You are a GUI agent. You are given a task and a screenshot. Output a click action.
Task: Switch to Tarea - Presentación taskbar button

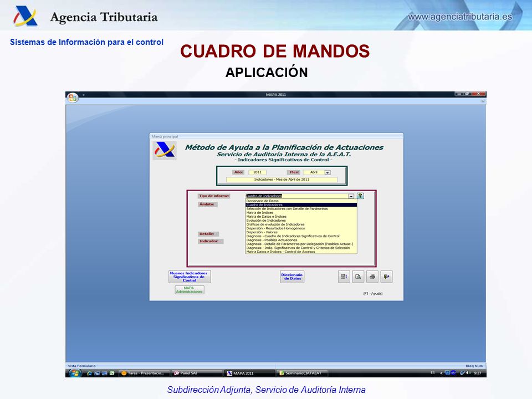pos(144,373)
